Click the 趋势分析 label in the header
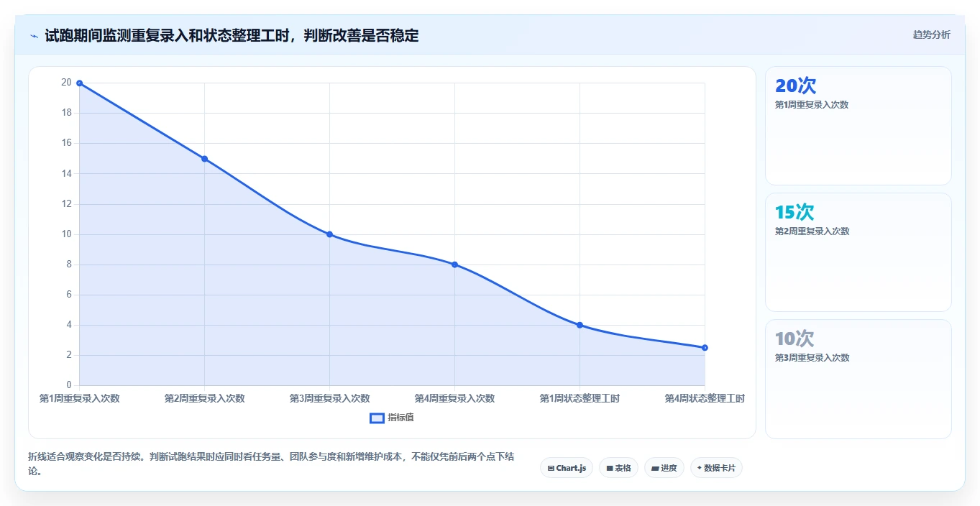The image size is (980, 506). pos(931,34)
